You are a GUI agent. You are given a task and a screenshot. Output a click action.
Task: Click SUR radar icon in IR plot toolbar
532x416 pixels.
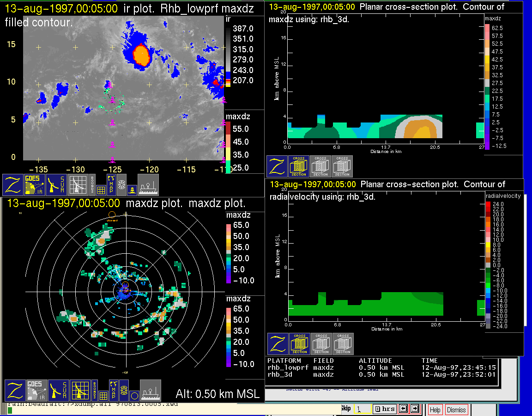coord(57,185)
